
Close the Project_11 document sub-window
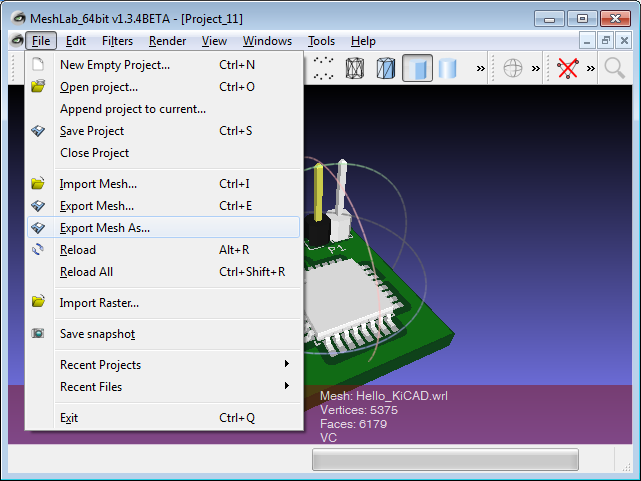[624, 41]
